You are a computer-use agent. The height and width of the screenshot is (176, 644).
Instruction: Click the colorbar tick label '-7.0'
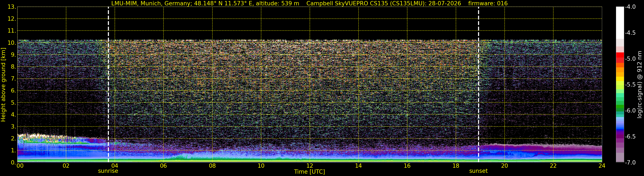click(630, 162)
